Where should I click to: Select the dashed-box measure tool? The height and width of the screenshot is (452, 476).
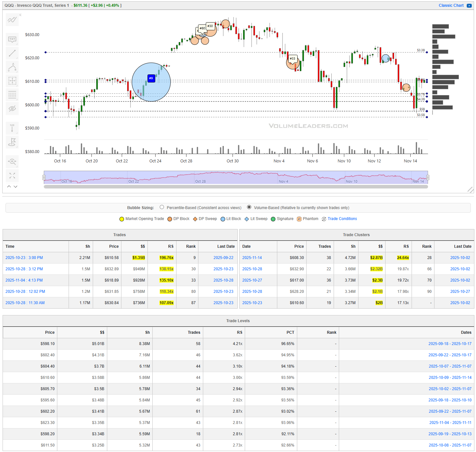(x=12, y=81)
